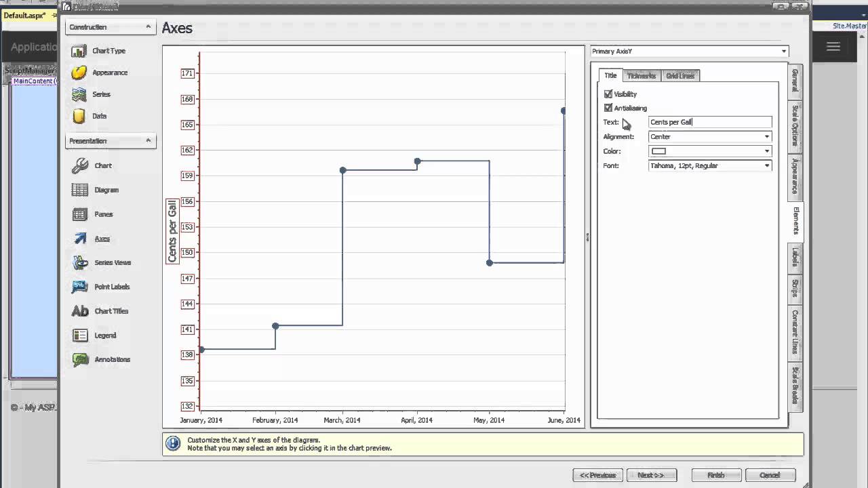Open the Data page icon
The image size is (868, 488).
pos(79,116)
